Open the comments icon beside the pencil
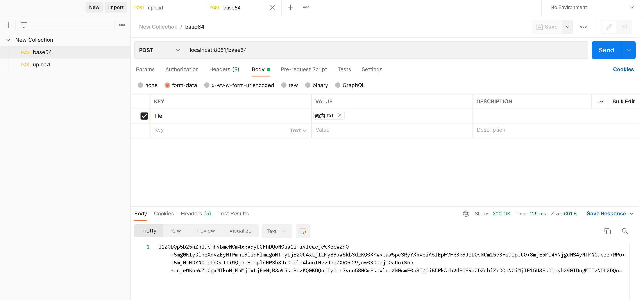This screenshot has width=644, height=300. [x=624, y=27]
